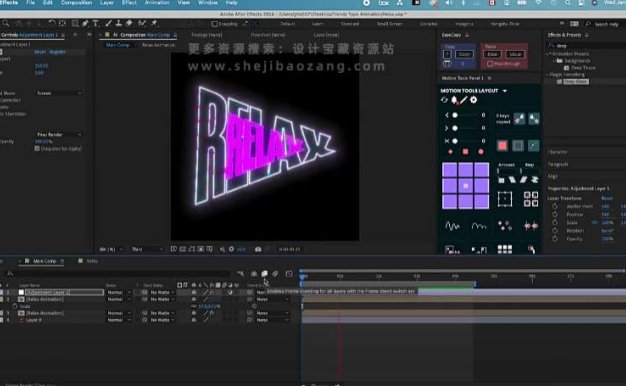Click the first copy-keys icon in Motion Tools

point(519,119)
